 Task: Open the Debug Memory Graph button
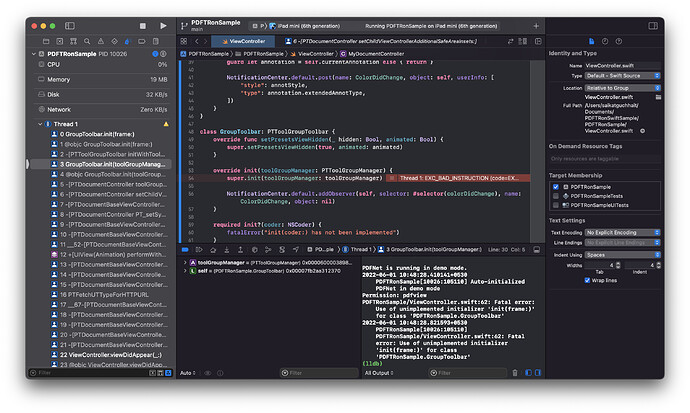268,249
